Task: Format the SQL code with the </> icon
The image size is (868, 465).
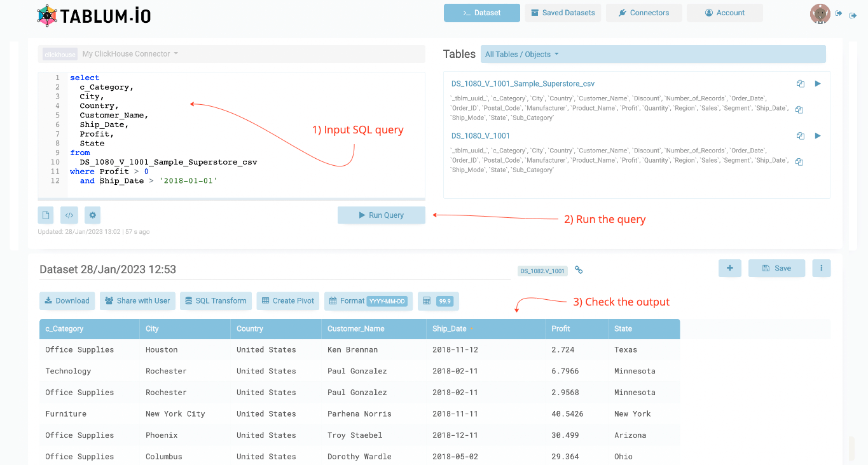Action: (x=69, y=215)
